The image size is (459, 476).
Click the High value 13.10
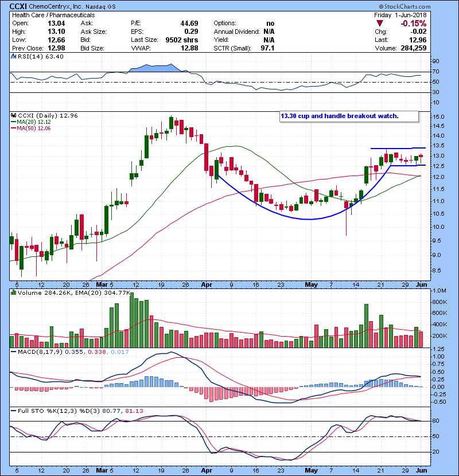tap(56, 32)
